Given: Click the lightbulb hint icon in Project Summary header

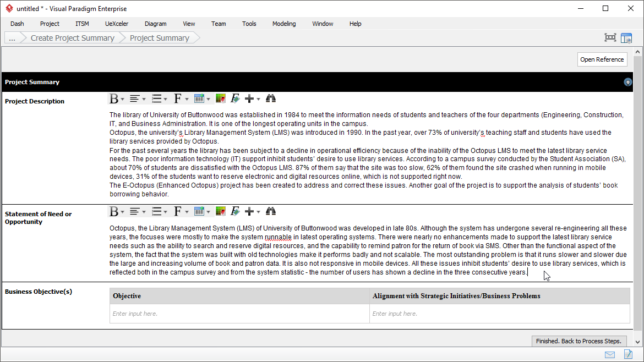Looking at the screenshot, I should pos(627,83).
